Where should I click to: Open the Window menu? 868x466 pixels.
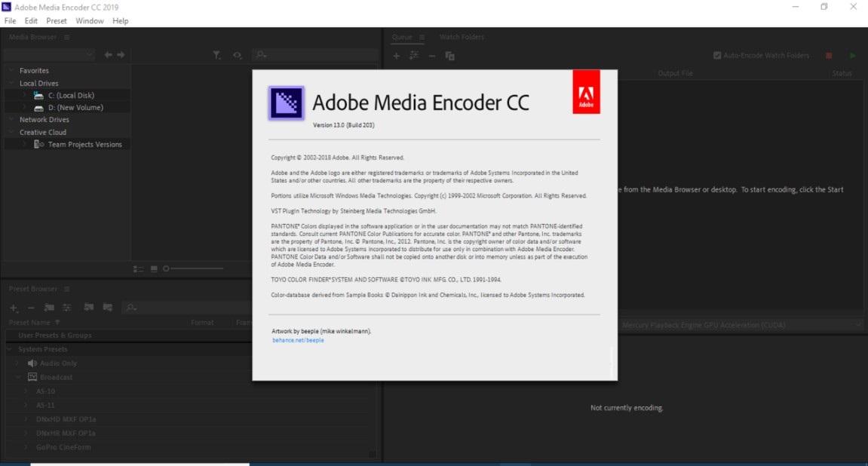pos(90,21)
